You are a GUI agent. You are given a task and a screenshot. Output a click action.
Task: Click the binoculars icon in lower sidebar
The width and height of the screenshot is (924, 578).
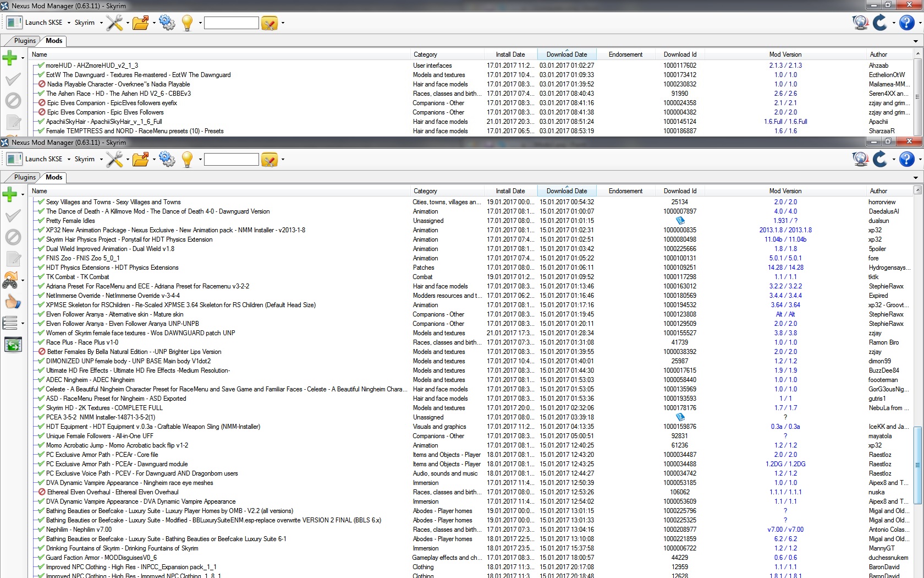(x=10, y=281)
